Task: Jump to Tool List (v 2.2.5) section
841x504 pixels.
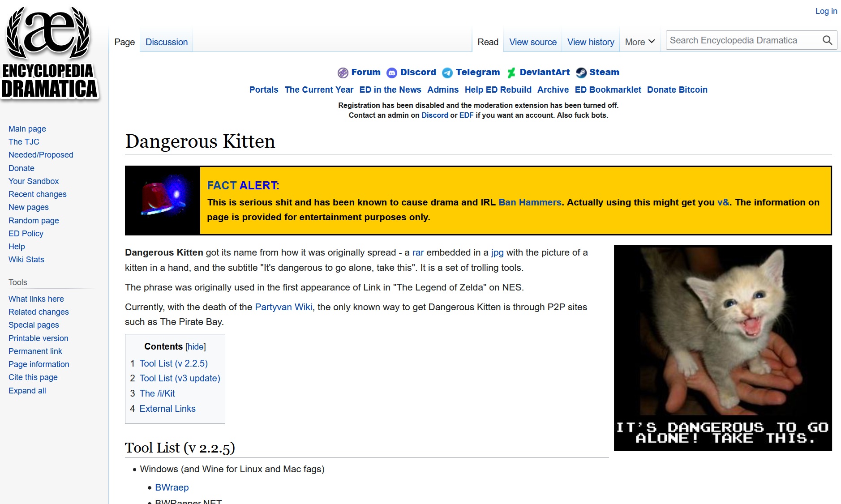Action: (173, 363)
